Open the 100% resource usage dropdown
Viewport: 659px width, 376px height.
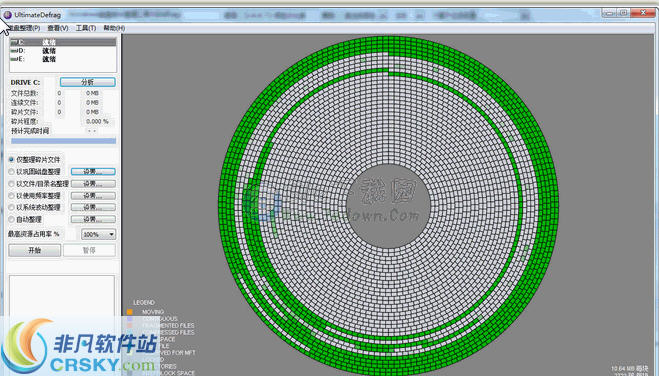[98, 234]
